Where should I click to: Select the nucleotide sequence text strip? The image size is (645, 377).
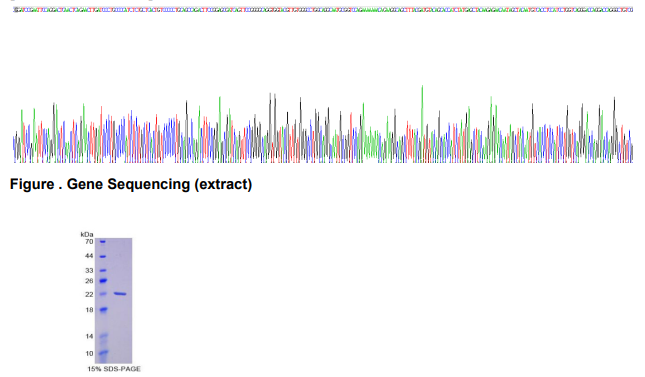323,9
